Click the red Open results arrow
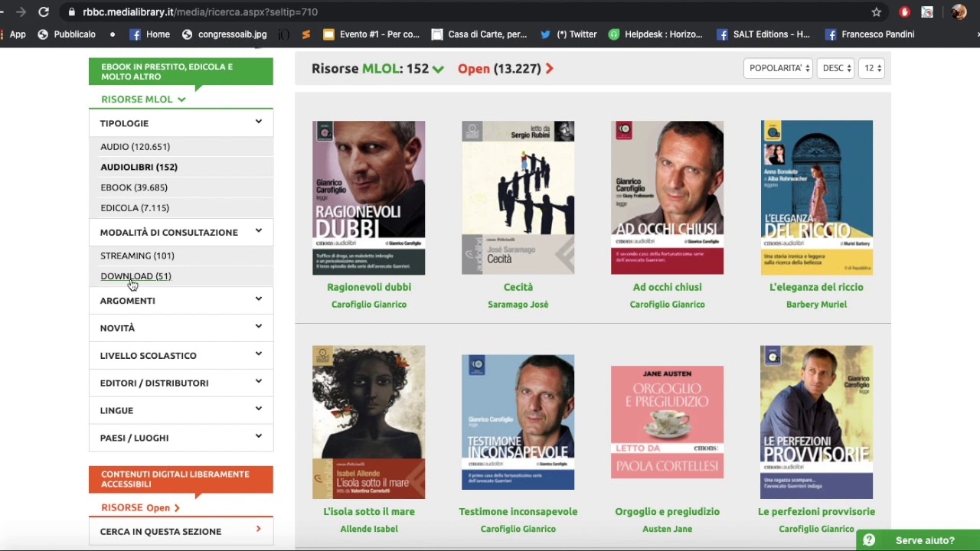The image size is (980, 551). point(549,69)
